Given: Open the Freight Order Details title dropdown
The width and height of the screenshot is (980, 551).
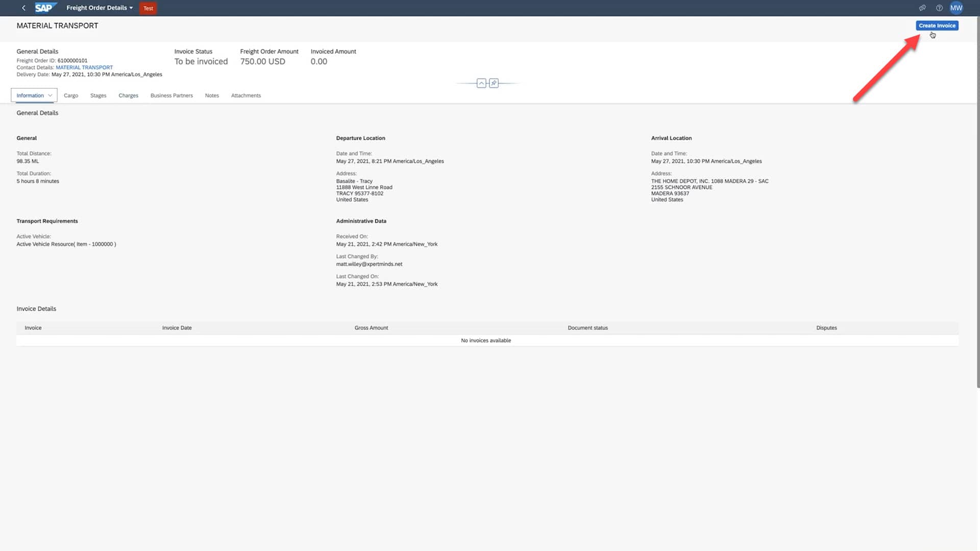Looking at the screenshot, I should [100, 8].
